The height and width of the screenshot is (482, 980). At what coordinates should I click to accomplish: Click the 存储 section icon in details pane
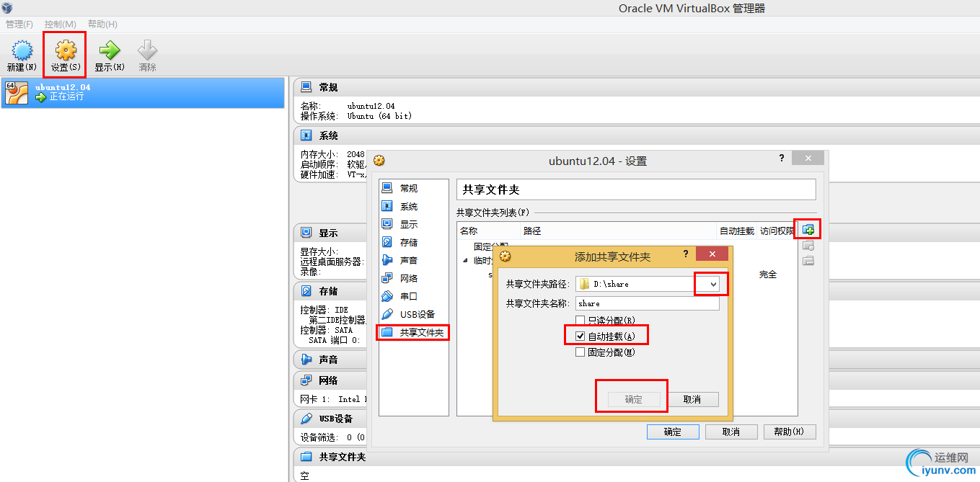coord(306,291)
